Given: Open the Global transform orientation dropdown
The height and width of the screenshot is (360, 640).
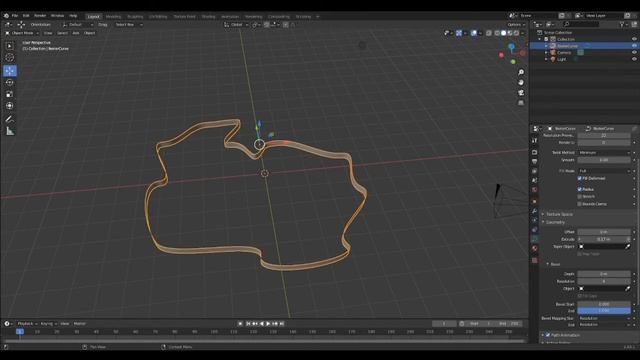Looking at the screenshot, I should [236, 25].
